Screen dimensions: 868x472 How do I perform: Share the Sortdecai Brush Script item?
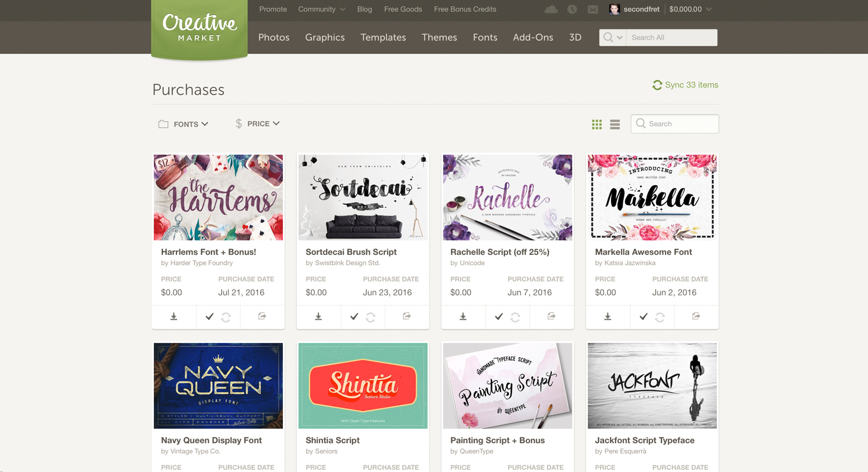click(x=407, y=316)
